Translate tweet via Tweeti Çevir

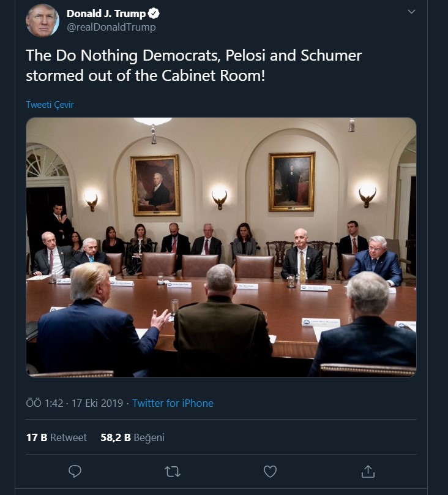(50, 105)
